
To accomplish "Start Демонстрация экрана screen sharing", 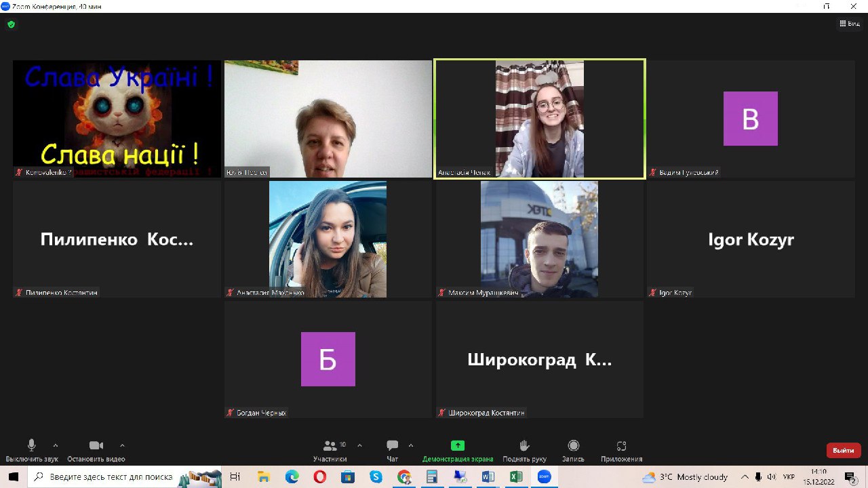I will pyautogui.click(x=458, y=449).
